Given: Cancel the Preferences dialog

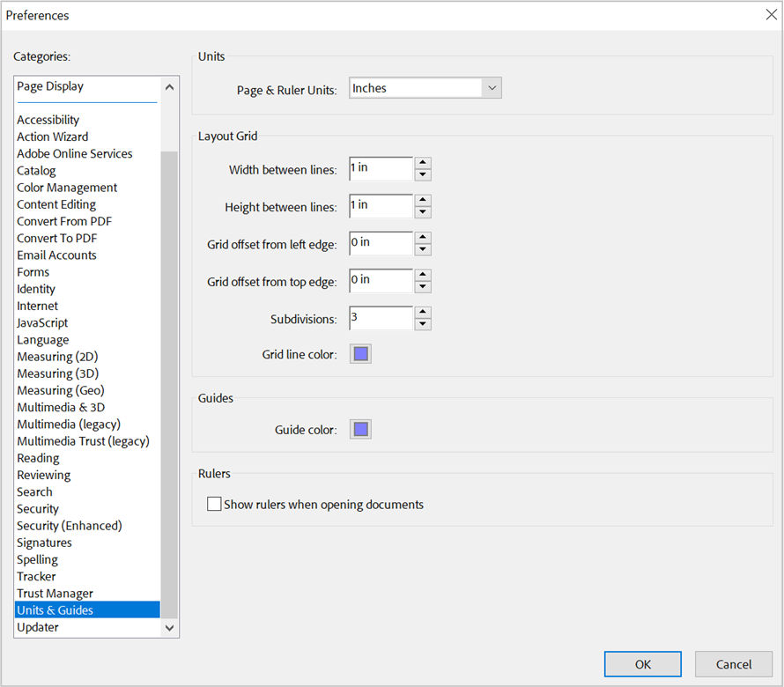Looking at the screenshot, I should [x=733, y=664].
